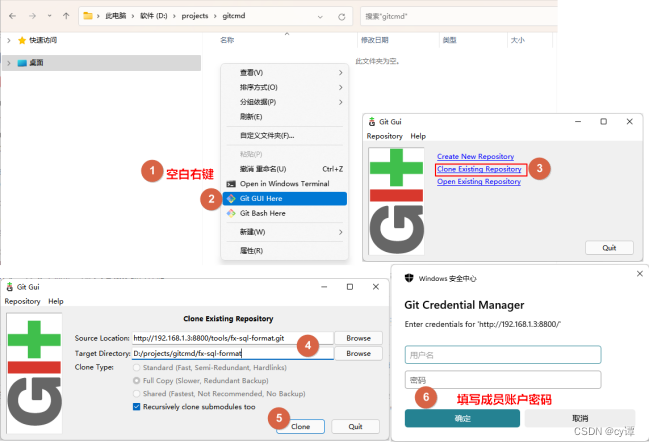Image resolution: width=650 pixels, height=446 pixels.
Task: Expand the Desktop tree node
Action: (9, 63)
